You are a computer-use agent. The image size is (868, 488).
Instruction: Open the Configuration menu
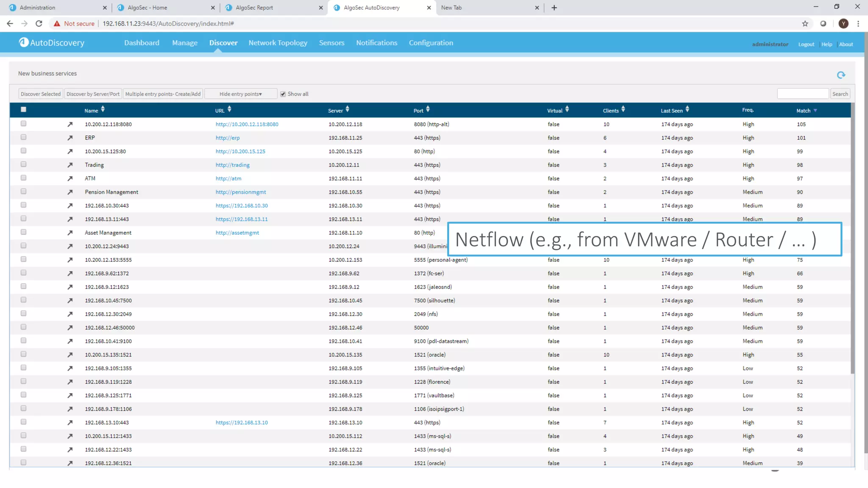click(x=431, y=43)
